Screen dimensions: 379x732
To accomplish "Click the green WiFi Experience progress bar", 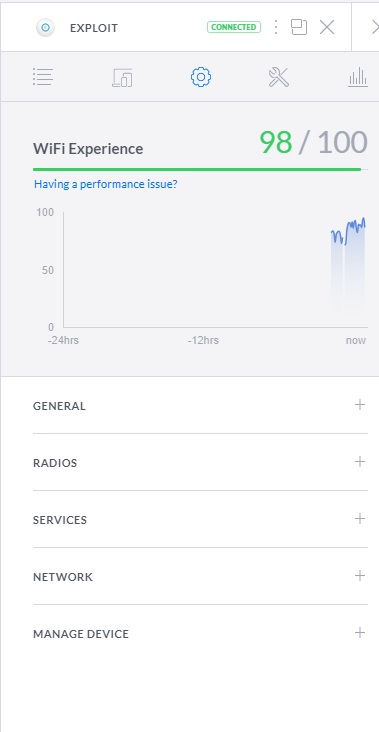I will tap(197, 169).
